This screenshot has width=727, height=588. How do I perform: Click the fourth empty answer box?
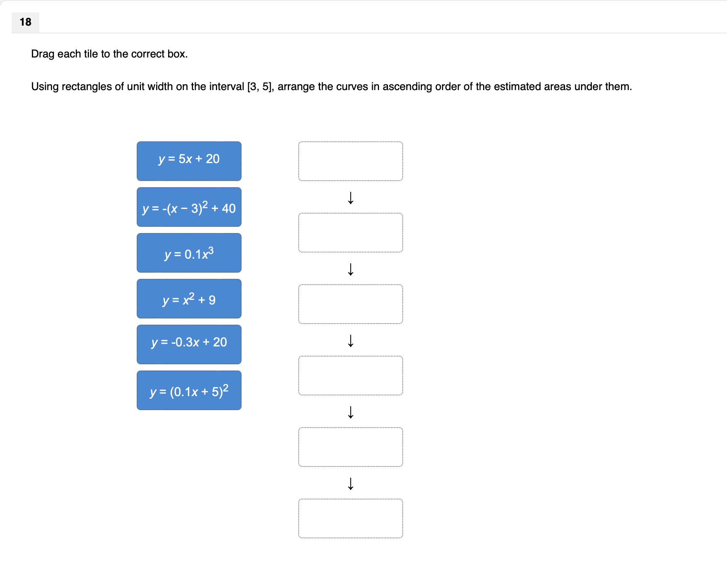[x=351, y=375]
